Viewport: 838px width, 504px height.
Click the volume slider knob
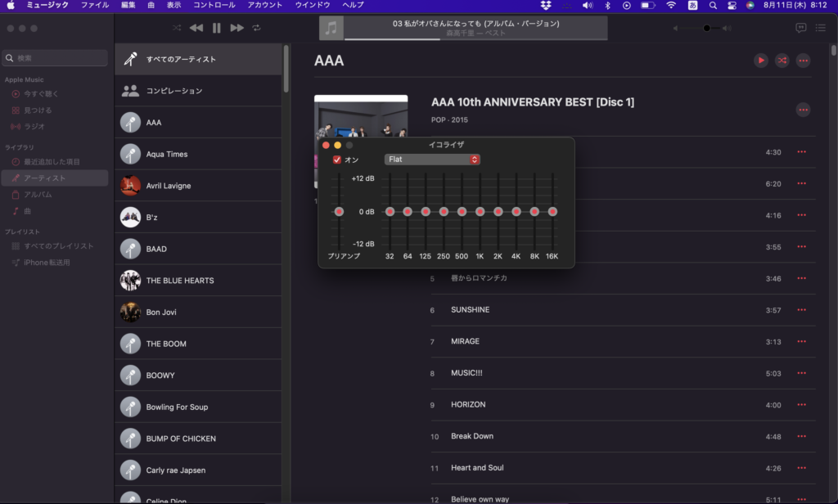click(x=706, y=28)
